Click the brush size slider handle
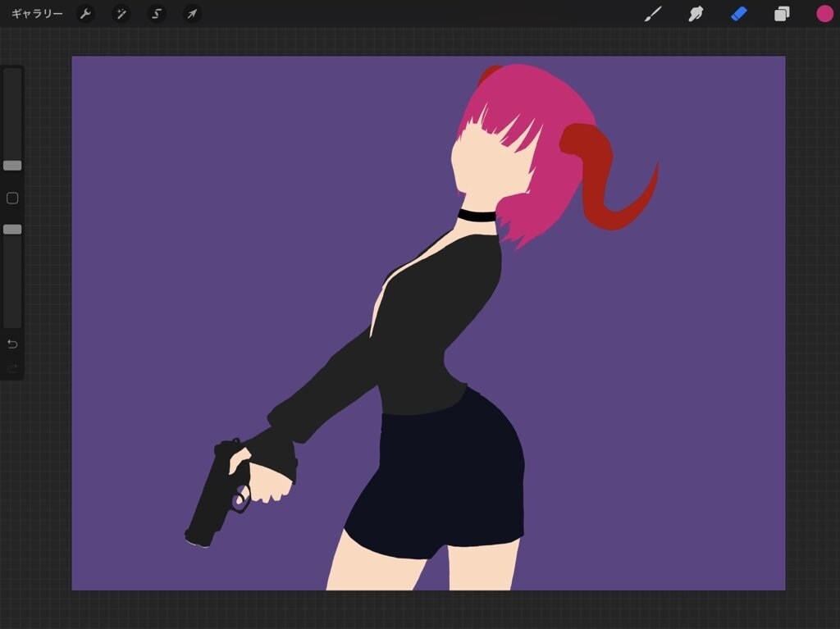 (12, 166)
